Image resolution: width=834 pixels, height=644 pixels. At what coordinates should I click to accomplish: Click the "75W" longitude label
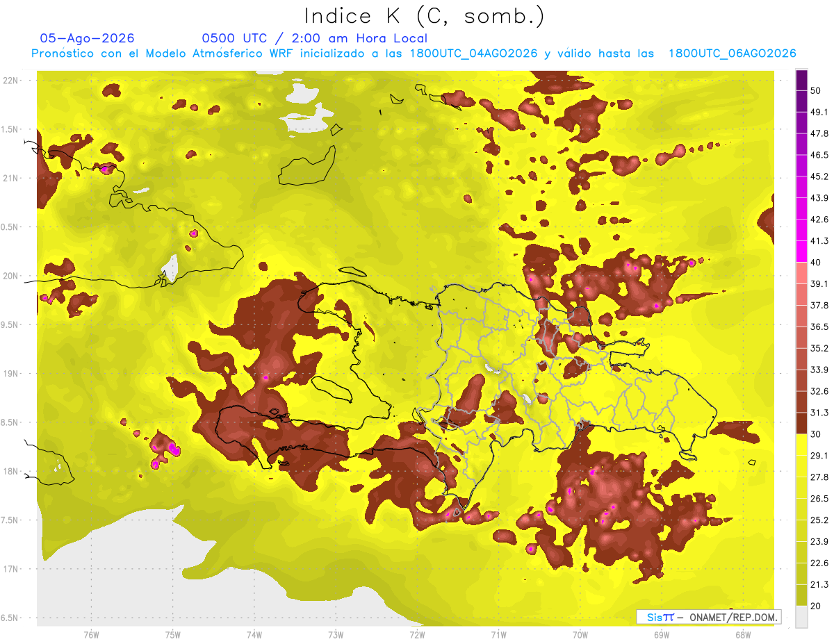pyautogui.click(x=173, y=634)
